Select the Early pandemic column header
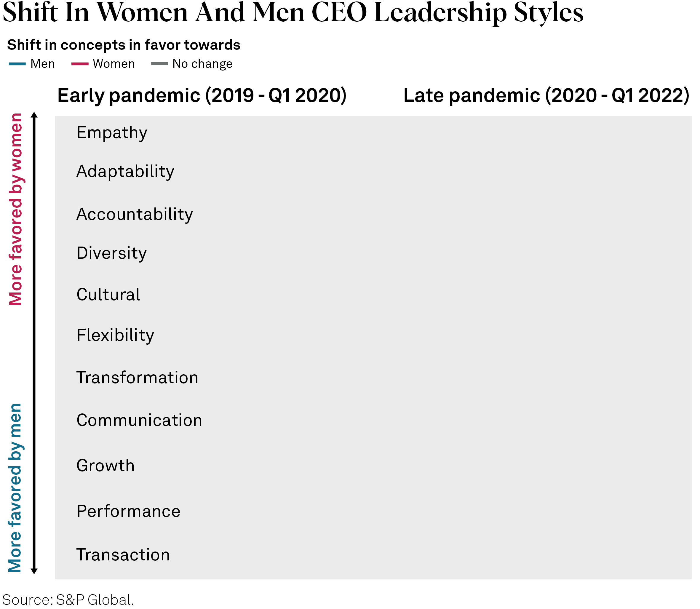 tap(202, 95)
